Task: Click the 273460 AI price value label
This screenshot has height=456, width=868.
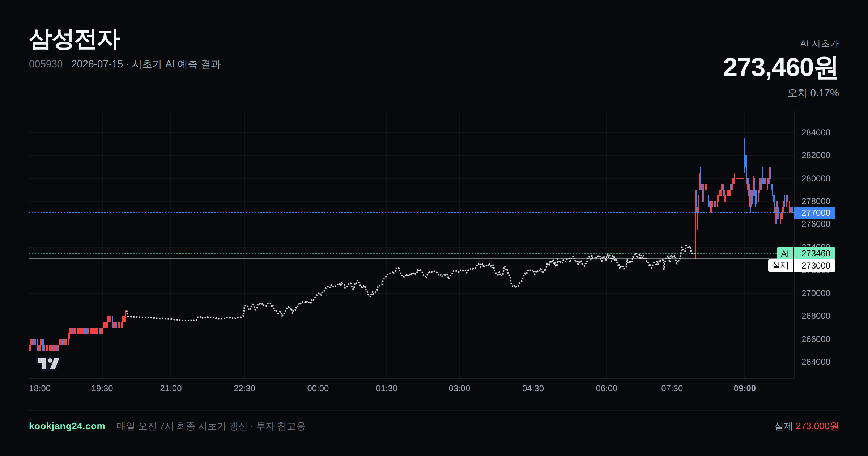Action: click(x=815, y=253)
